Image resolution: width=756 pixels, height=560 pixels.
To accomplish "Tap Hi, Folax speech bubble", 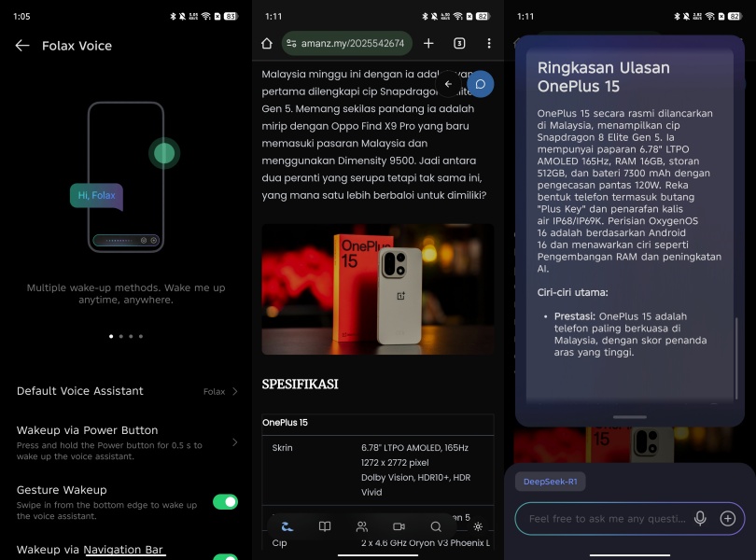I will pos(96,196).
